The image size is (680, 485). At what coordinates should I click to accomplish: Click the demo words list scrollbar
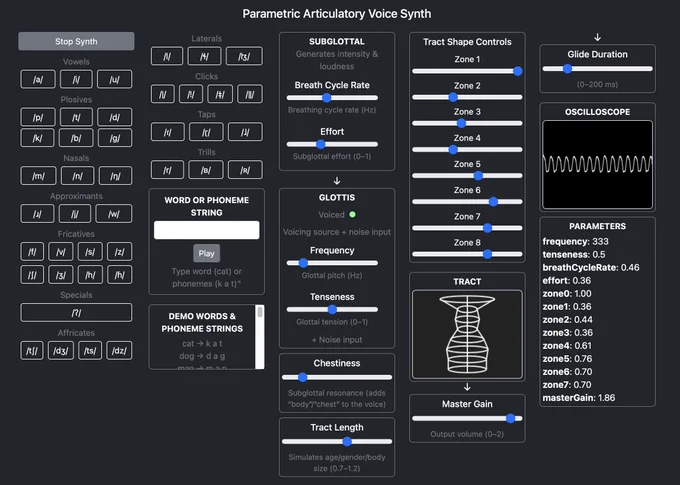coord(260,337)
